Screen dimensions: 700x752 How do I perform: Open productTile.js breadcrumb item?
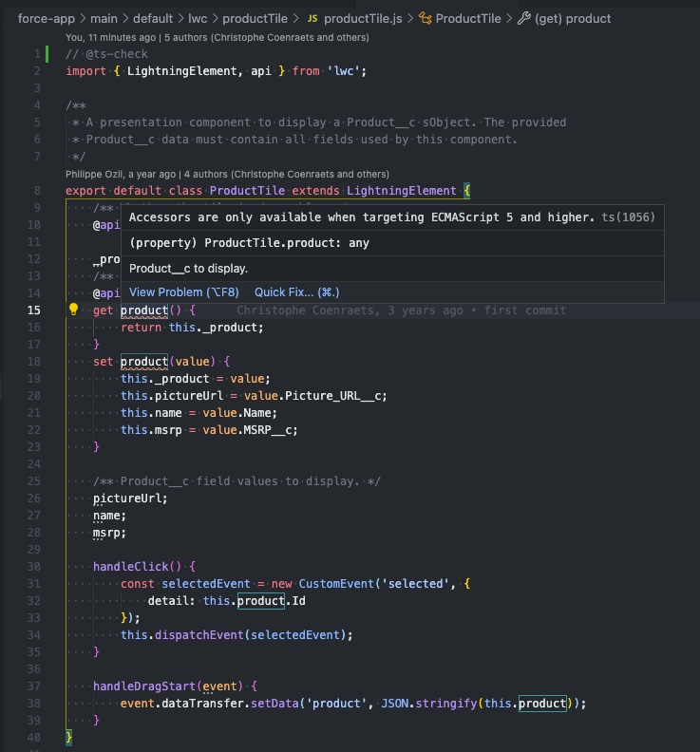click(363, 19)
